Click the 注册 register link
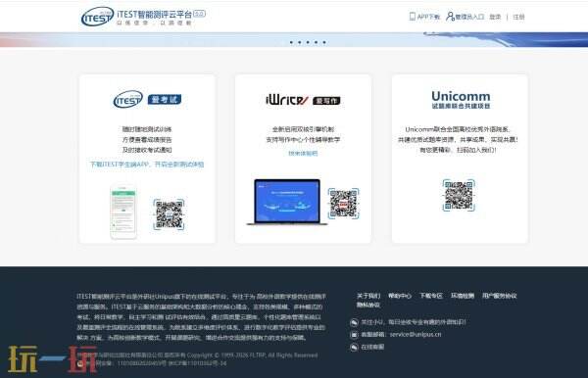The height and width of the screenshot is (378, 588). click(x=518, y=17)
